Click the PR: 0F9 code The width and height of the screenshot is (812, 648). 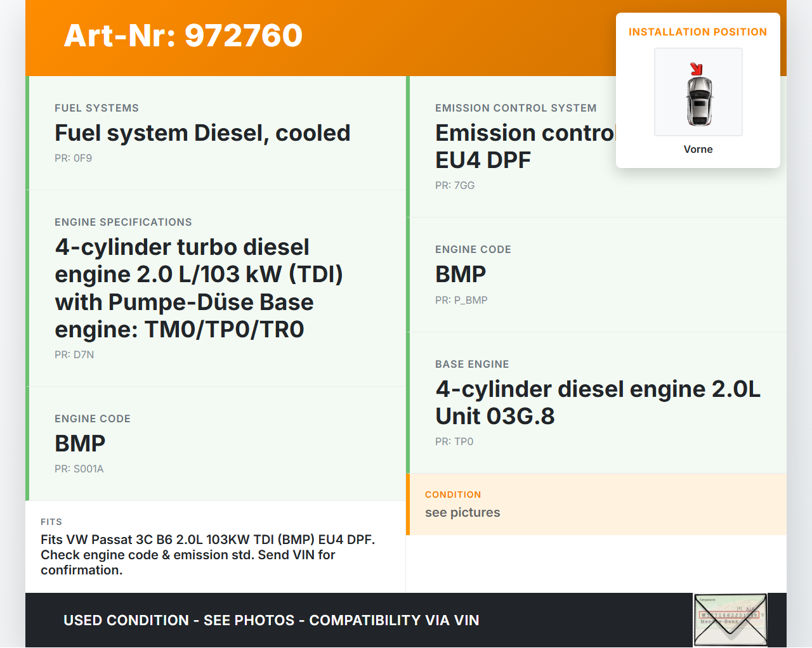click(73, 159)
